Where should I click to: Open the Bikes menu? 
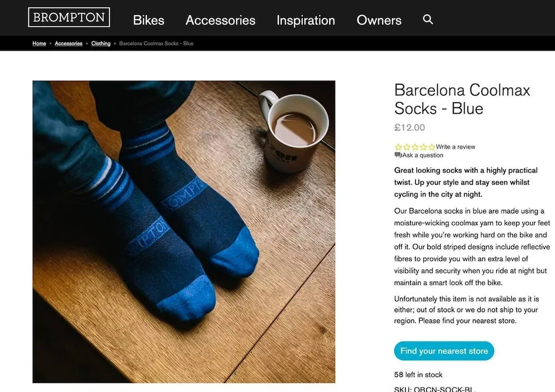149,21
